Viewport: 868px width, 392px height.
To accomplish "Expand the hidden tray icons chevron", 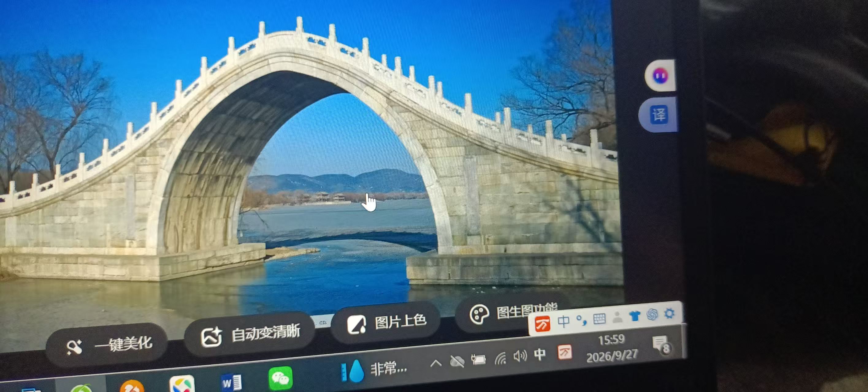I will 436,363.
